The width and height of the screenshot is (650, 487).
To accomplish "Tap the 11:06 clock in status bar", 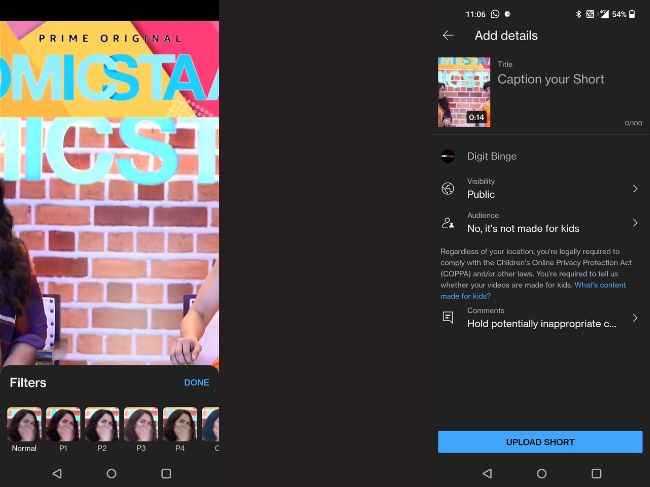I will 475,14.
